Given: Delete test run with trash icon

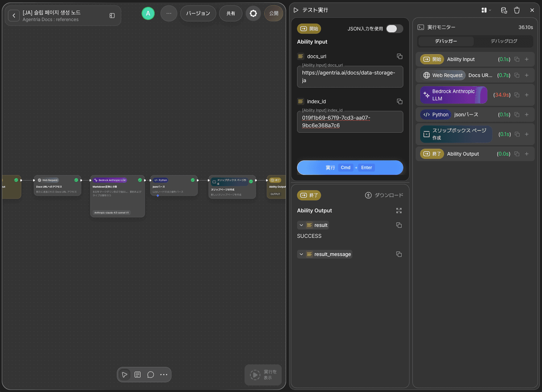Looking at the screenshot, I should (517, 10).
